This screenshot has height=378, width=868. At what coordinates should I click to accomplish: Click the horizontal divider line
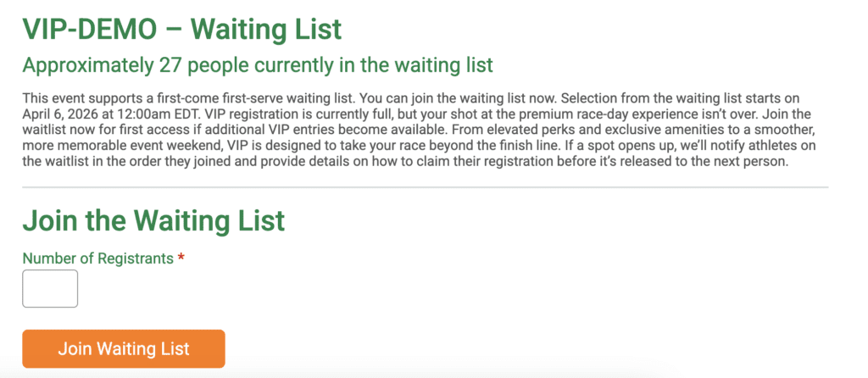point(425,187)
